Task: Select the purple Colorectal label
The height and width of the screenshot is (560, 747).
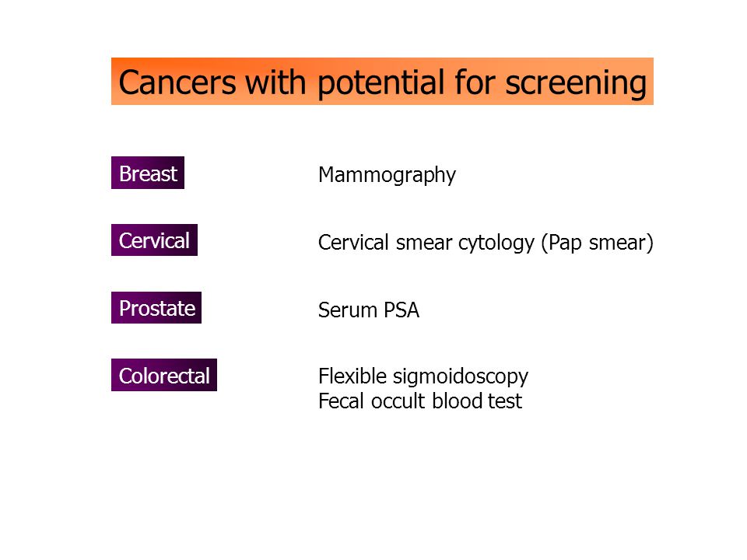Action: pos(164,375)
